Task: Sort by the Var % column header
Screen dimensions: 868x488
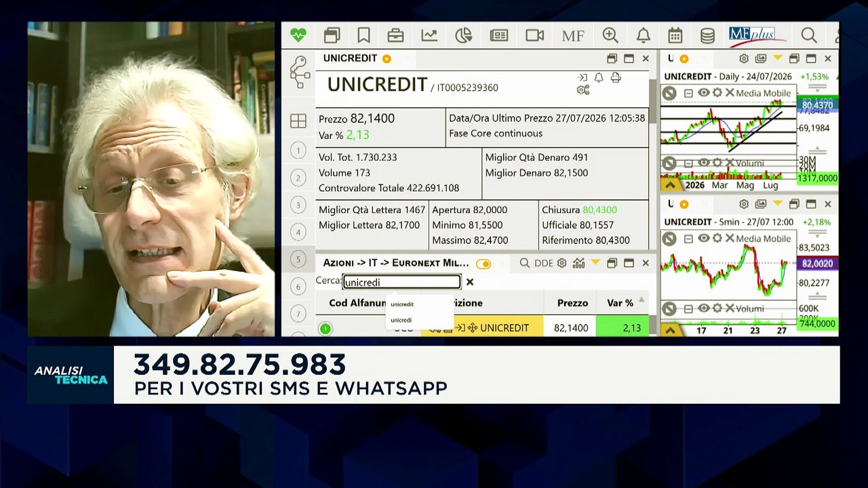Action: pyautogui.click(x=620, y=303)
